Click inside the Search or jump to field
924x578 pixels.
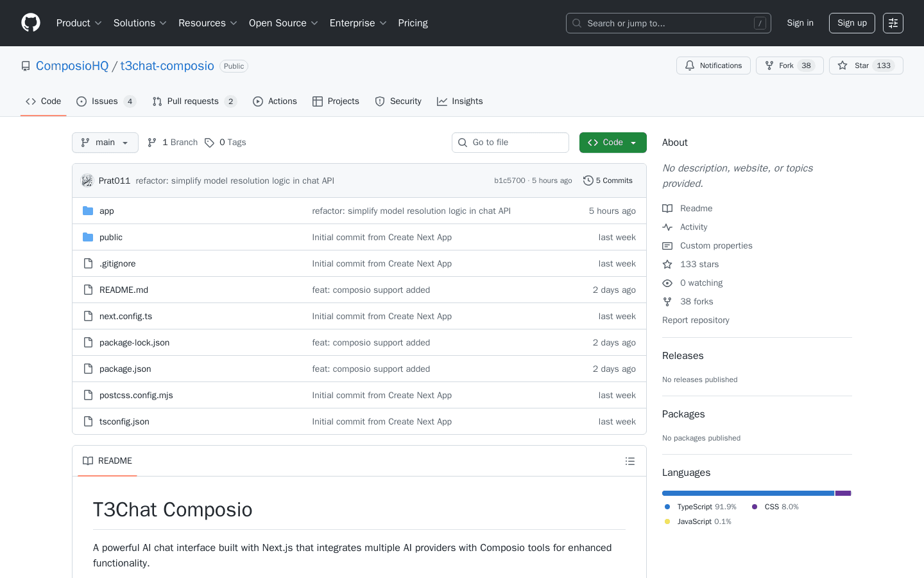point(668,22)
